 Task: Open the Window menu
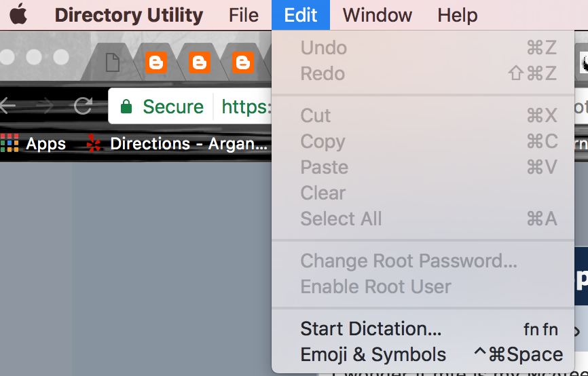pyautogui.click(x=378, y=15)
